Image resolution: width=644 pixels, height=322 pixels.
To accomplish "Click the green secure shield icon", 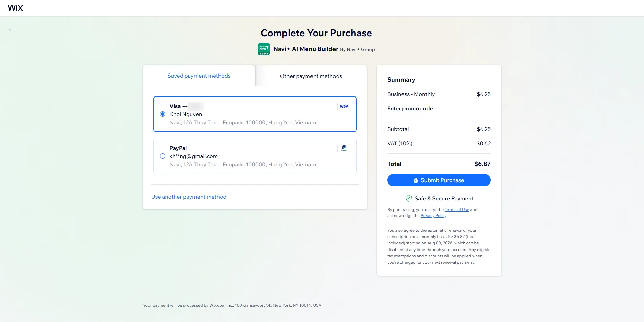I will pyautogui.click(x=409, y=198).
